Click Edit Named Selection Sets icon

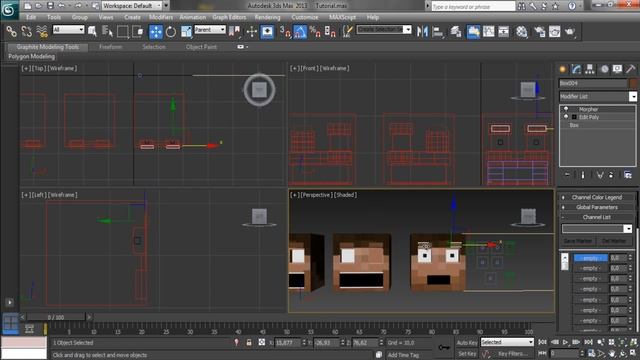pyautogui.click(x=347, y=31)
